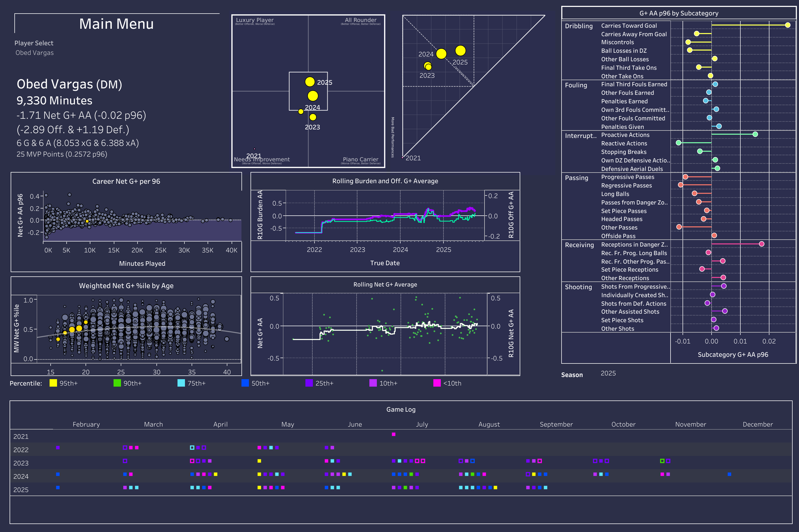Click the Main Menu title button
Viewport: 799px width, 532px height.
(116, 24)
